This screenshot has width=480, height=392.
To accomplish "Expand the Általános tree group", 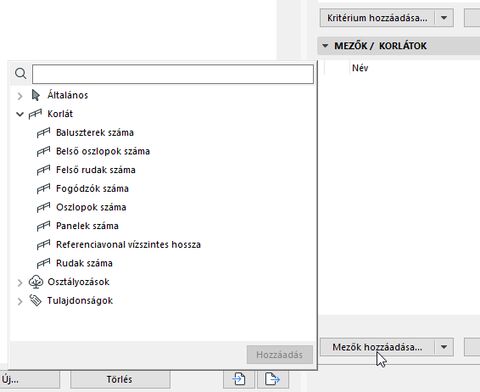I will [20, 96].
